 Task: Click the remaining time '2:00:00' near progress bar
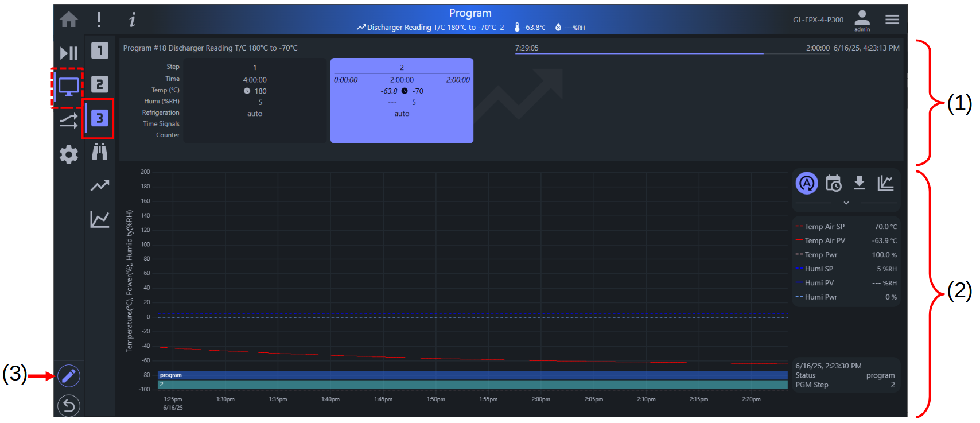coord(818,48)
